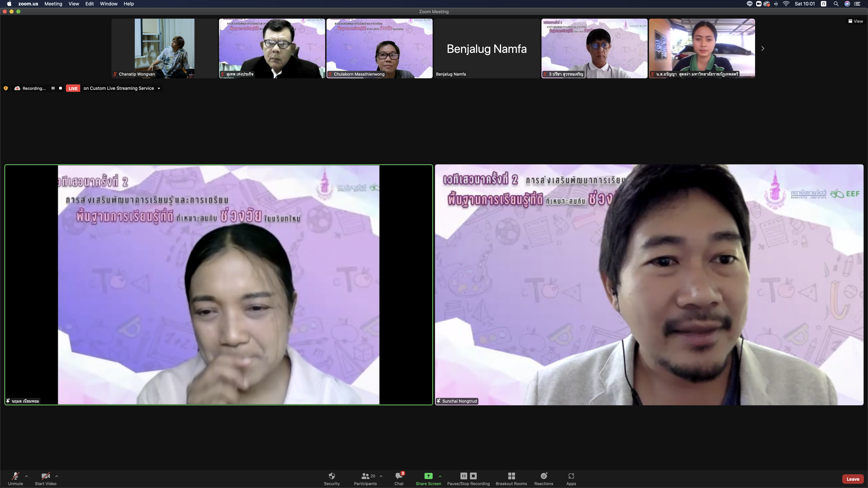Start Video in the toolbar
This screenshot has width=868, height=488.
point(45,479)
